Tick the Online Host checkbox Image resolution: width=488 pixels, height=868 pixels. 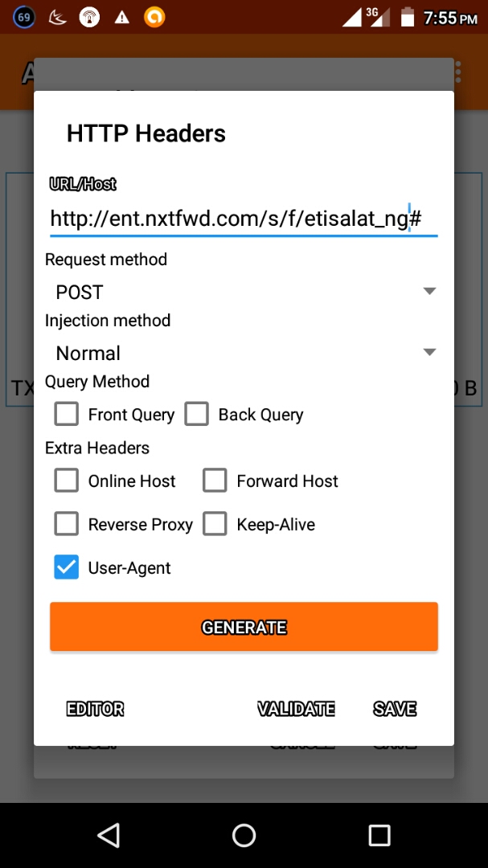pyautogui.click(x=67, y=481)
